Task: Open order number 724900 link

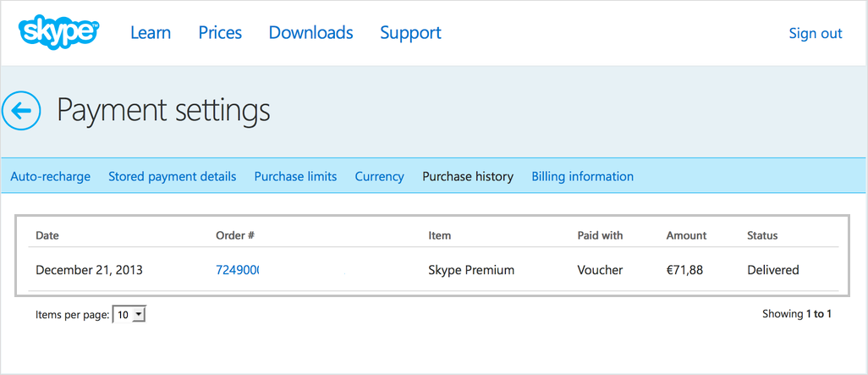Action: tap(238, 270)
